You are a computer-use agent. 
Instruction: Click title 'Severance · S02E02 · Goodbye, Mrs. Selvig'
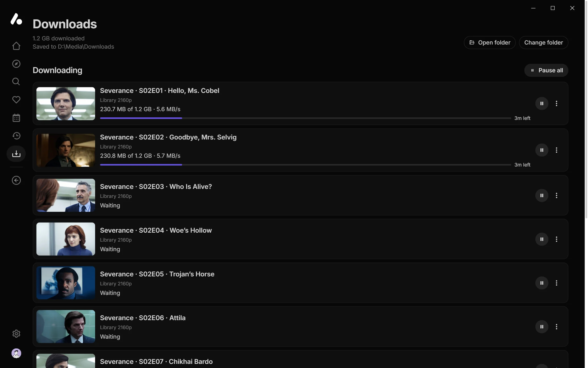[168, 137]
